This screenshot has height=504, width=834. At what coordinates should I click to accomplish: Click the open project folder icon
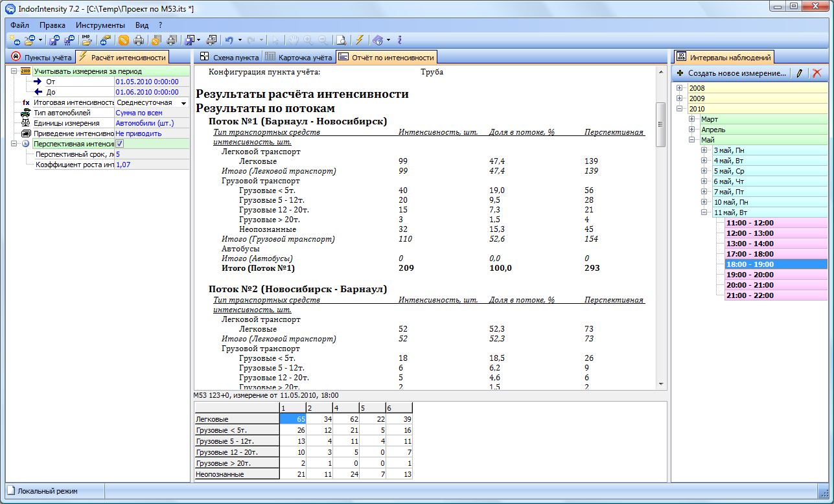(x=30, y=40)
